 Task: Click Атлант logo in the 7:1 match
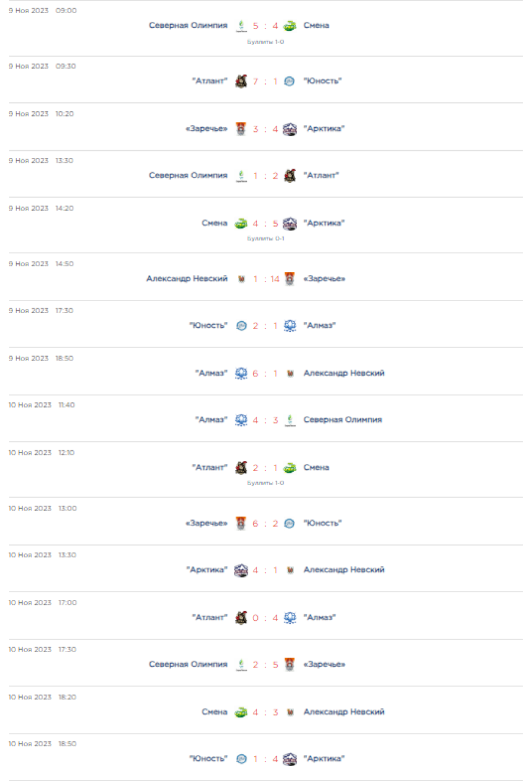pyautogui.click(x=241, y=81)
